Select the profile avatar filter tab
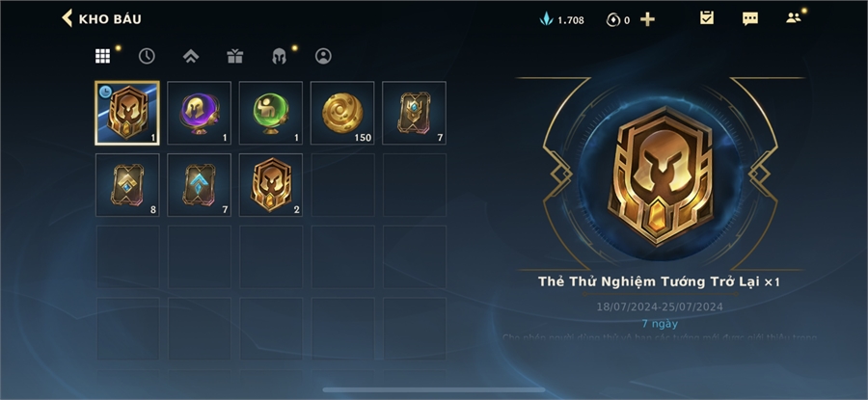Image resolution: width=868 pixels, height=400 pixels. (323, 56)
